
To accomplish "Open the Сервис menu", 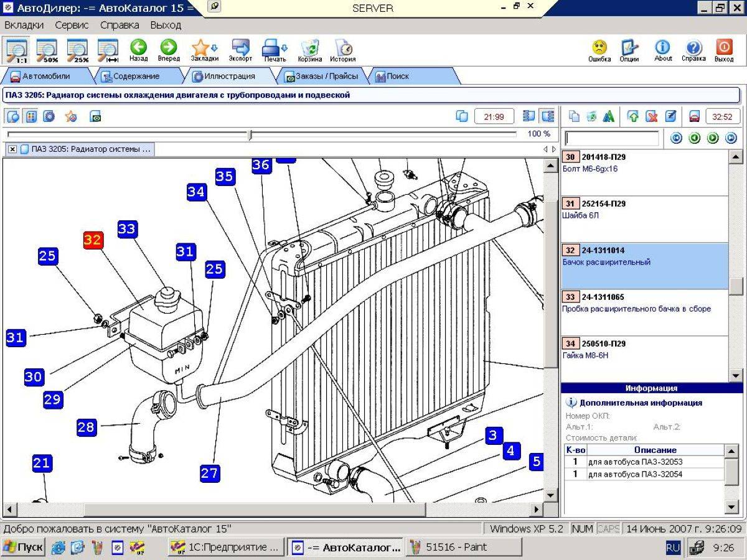I will [x=72, y=25].
